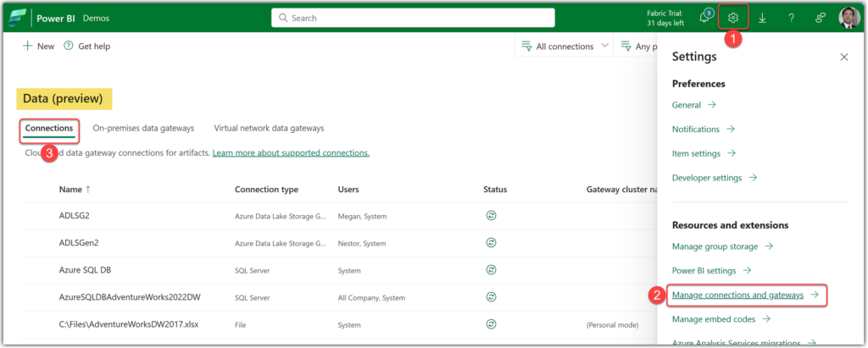The height and width of the screenshot is (348, 868).
Task: Click the New button
Action: (x=38, y=46)
